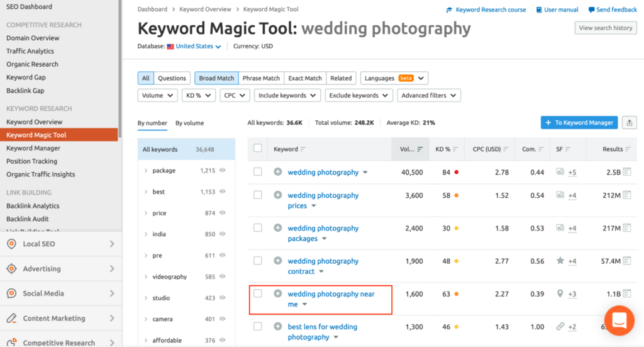Add 'wedding photography packages' via plus icon
This screenshot has height=347, width=644.
point(278,228)
